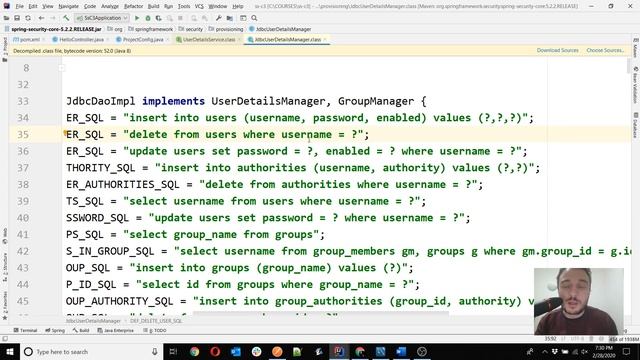Click the intention bulb on line 35
This screenshot has width=640, height=360.
65,133
